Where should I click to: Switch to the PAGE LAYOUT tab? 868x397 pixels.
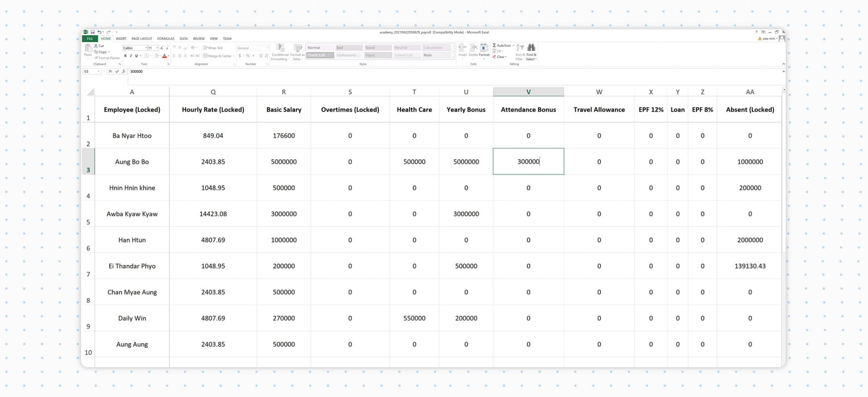(x=142, y=39)
